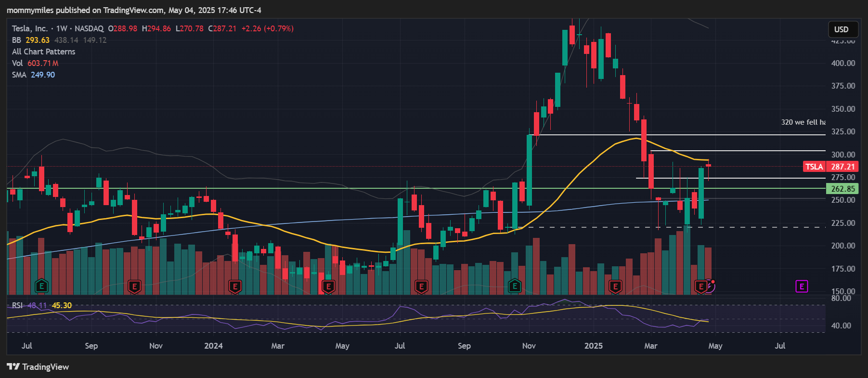
Task: Open the USD currency selector
Action: (x=842, y=29)
